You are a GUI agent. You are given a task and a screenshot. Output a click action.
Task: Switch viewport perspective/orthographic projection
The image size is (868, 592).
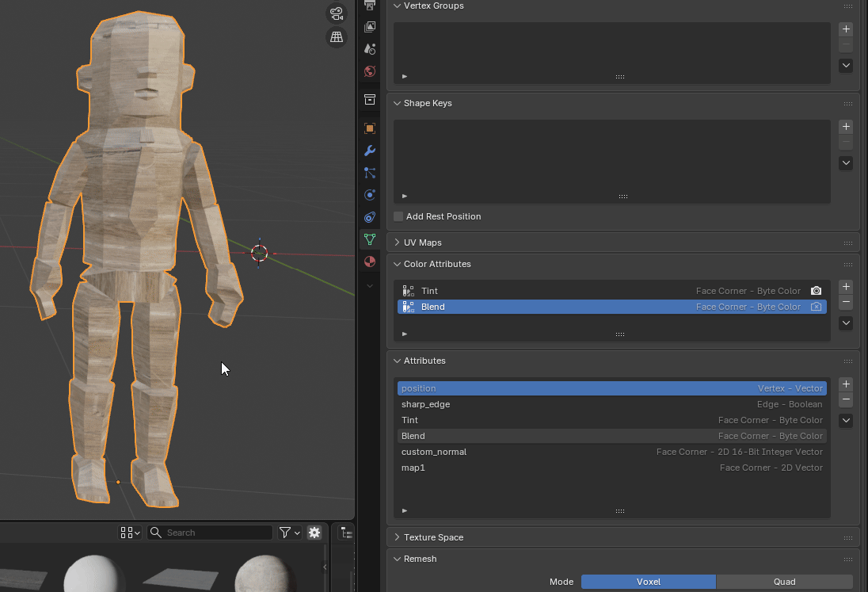coord(337,37)
